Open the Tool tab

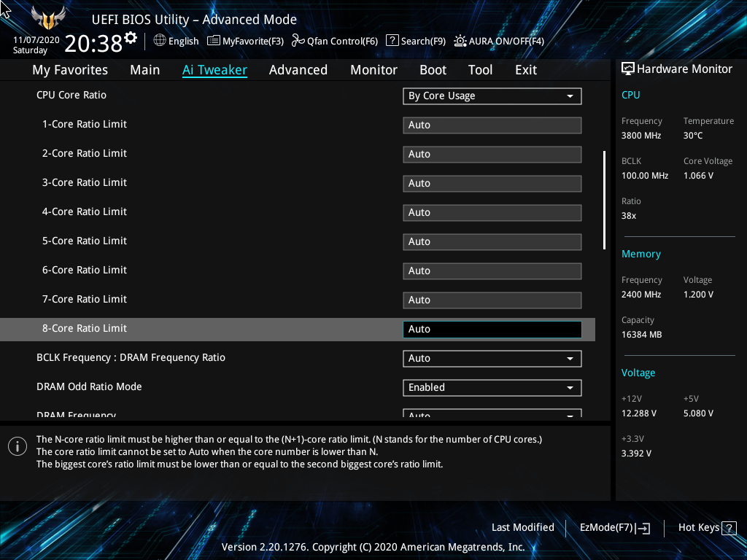tap(480, 70)
